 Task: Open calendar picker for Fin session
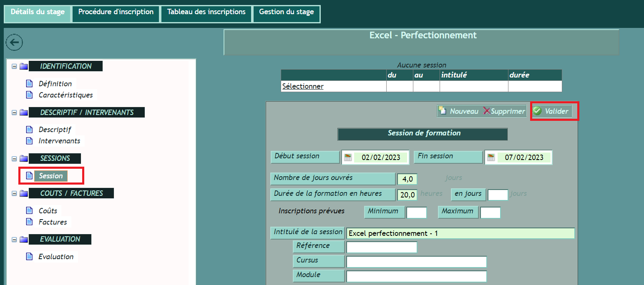(x=491, y=157)
